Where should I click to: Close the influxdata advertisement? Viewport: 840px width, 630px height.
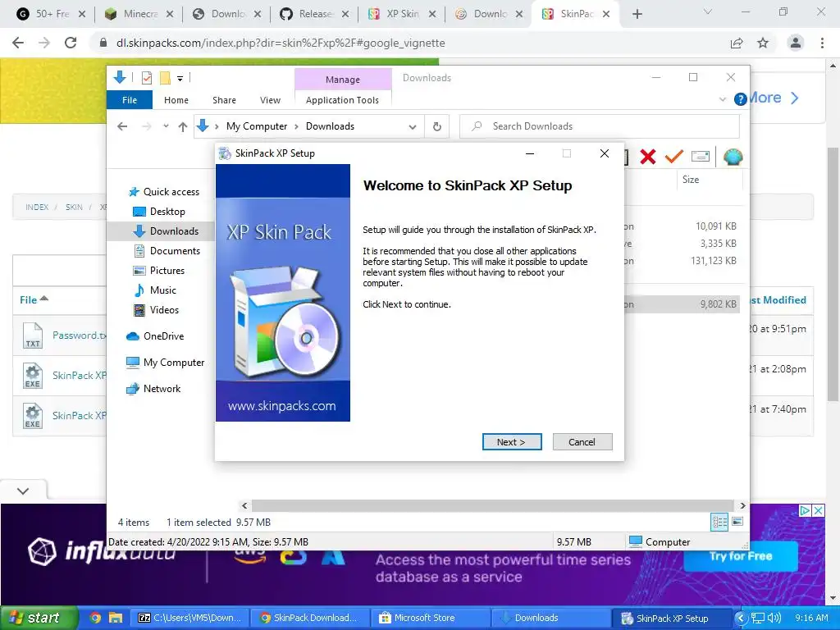[x=818, y=510]
